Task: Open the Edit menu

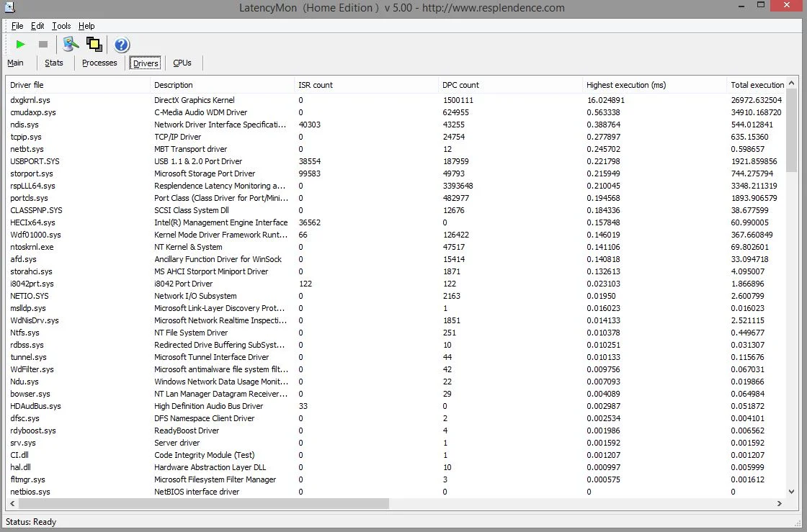Action: tap(37, 26)
